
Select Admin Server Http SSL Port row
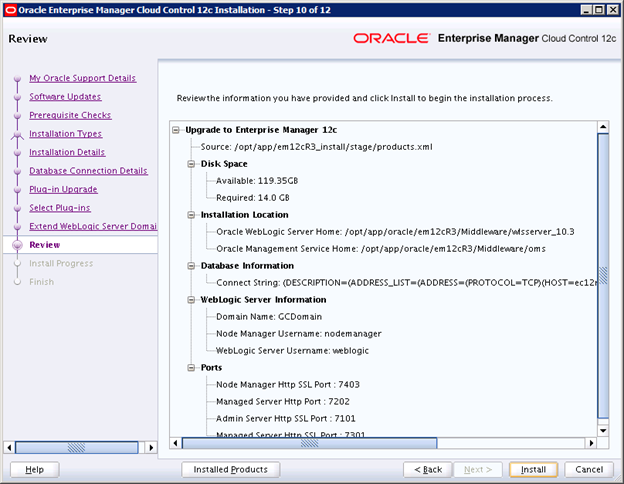[x=286, y=419]
